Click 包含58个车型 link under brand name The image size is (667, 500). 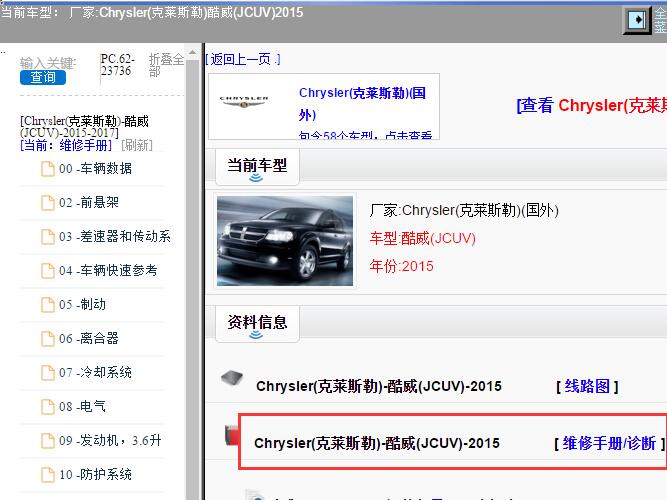(x=365, y=135)
